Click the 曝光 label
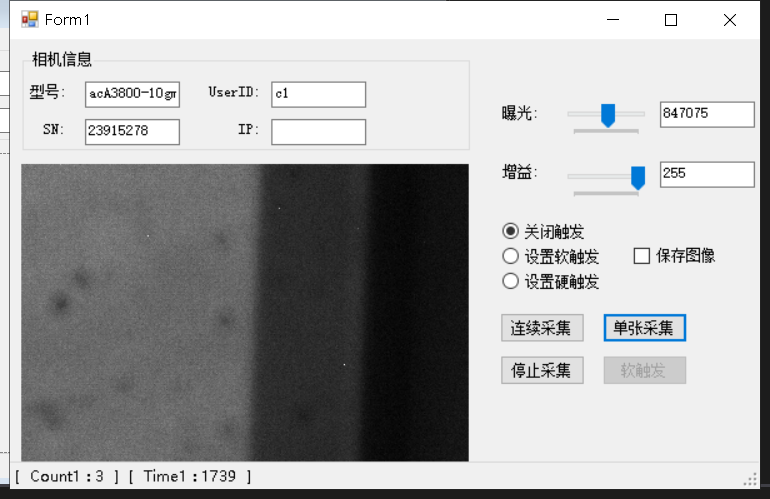This screenshot has height=499, width=770. [x=520, y=113]
